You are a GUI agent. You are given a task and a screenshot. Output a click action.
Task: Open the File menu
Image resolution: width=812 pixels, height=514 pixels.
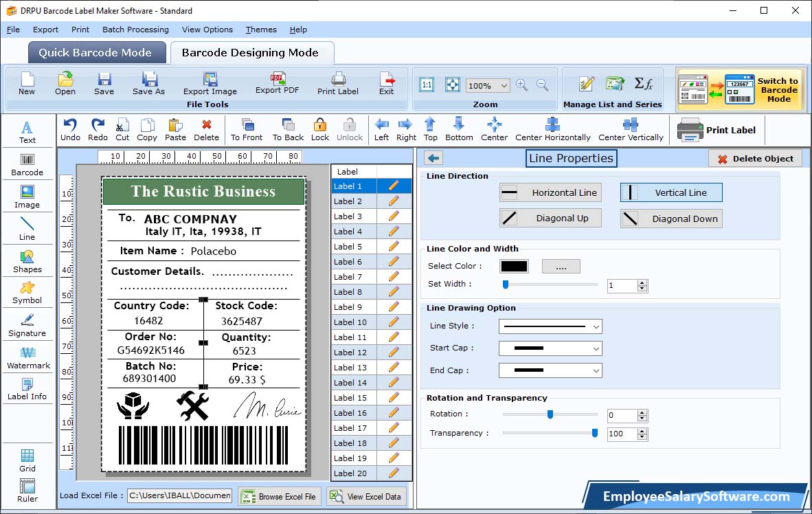pos(13,30)
